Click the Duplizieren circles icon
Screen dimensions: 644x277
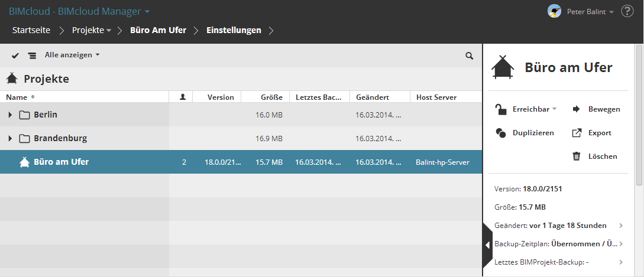pos(501,133)
